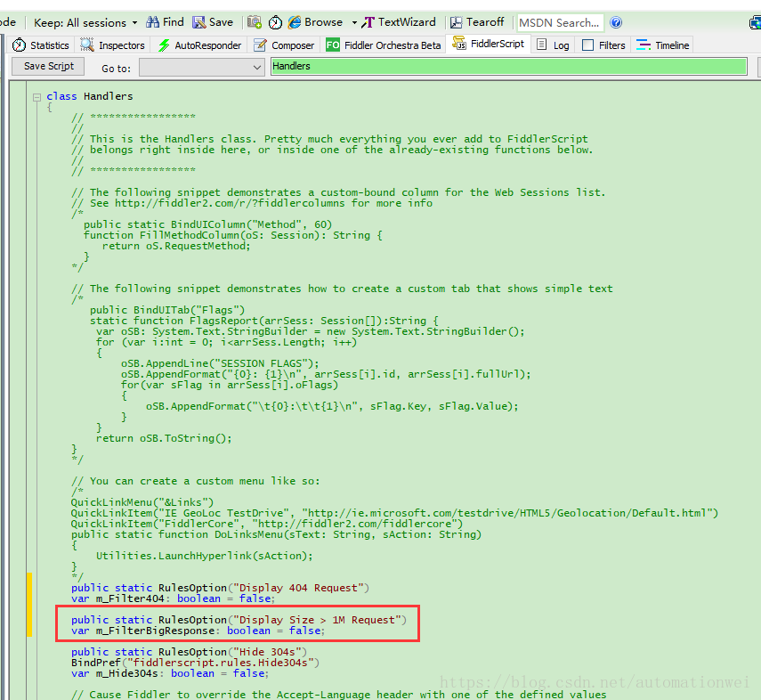Click 'var m_Filter404: boolean = false;' line
761x700 pixels.
(174, 598)
